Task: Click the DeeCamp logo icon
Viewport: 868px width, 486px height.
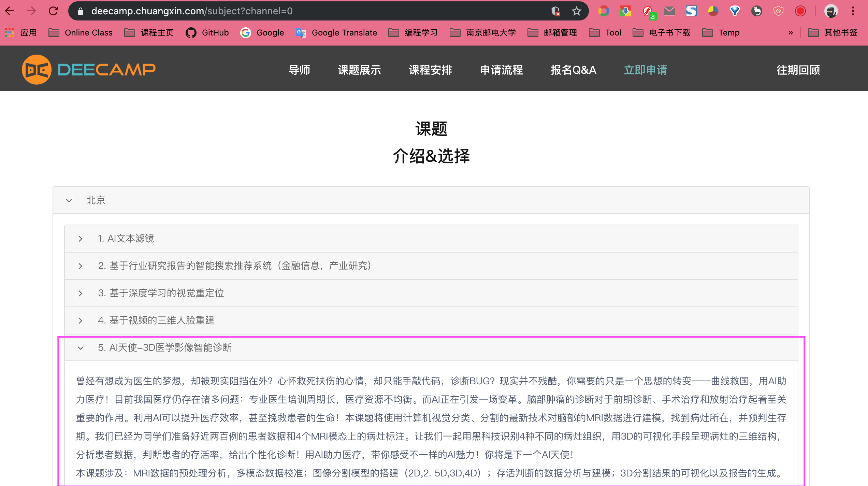Action: (x=37, y=70)
